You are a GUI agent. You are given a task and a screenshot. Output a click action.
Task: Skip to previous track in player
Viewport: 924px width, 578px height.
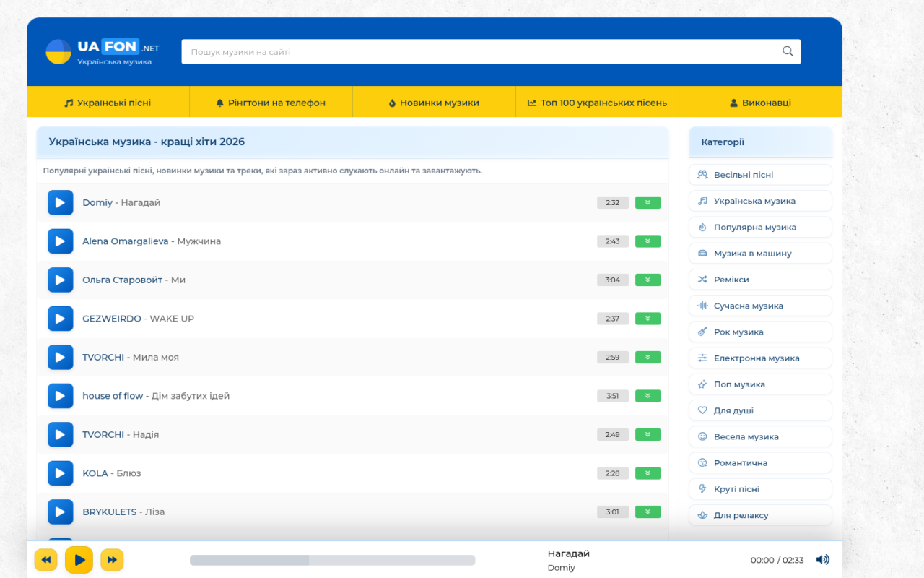pos(45,560)
